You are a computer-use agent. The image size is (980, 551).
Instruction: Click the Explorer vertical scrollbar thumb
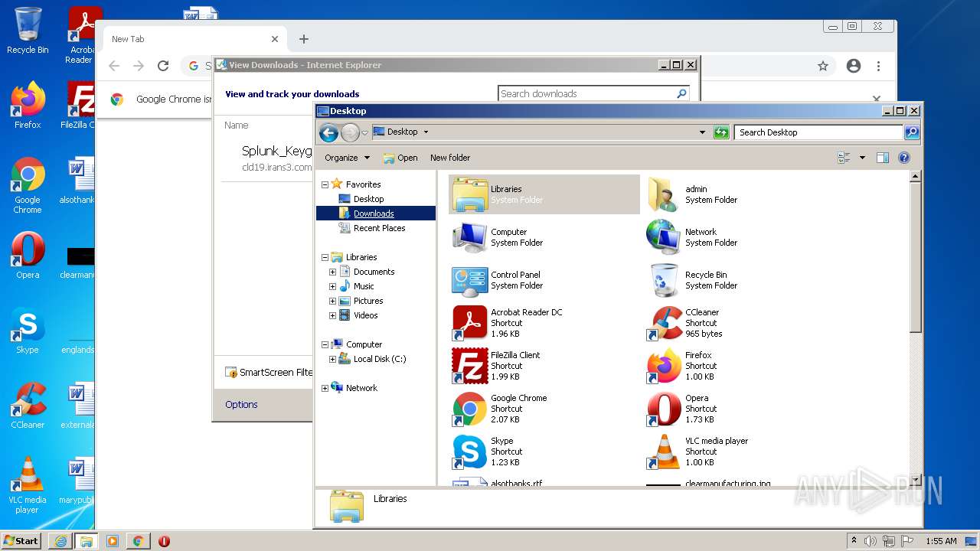[915, 257]
